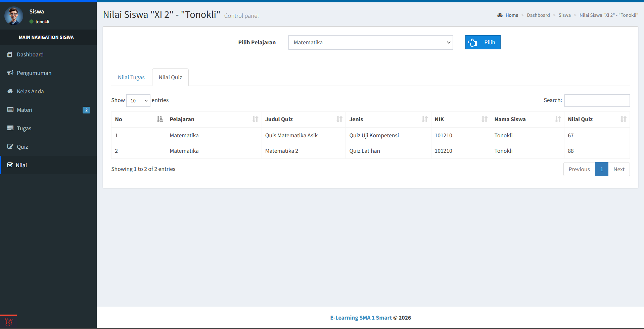
Task: Click the quiz score "67"
Action: [571, 135]
